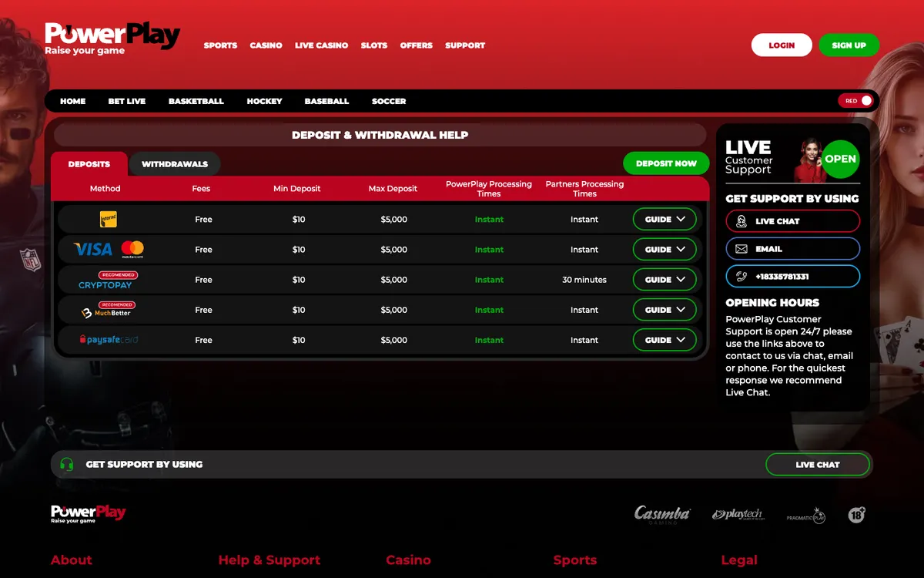Screen dimensions: 924x578
Task: Click the envelope icon beside Email
Action: click(742, 249)
